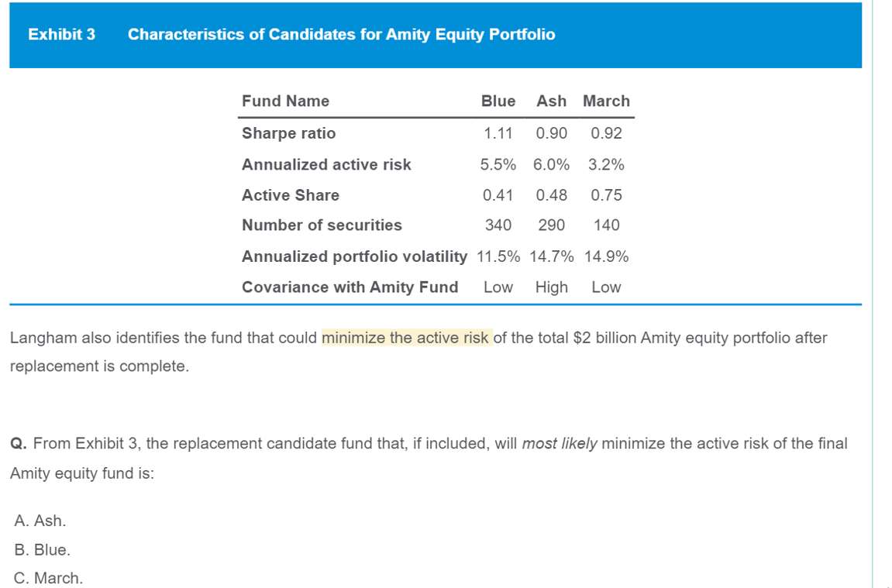892x588 pixels.
Task: Click the 'Sharpe ratio' row label
Action: [x=289, y=133]
